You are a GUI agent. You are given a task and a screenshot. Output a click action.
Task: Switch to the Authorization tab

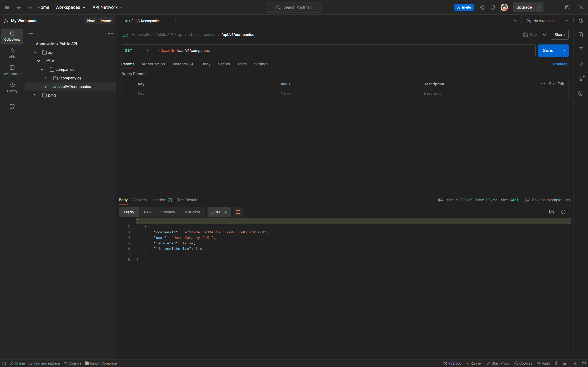(x=153, y=64)
